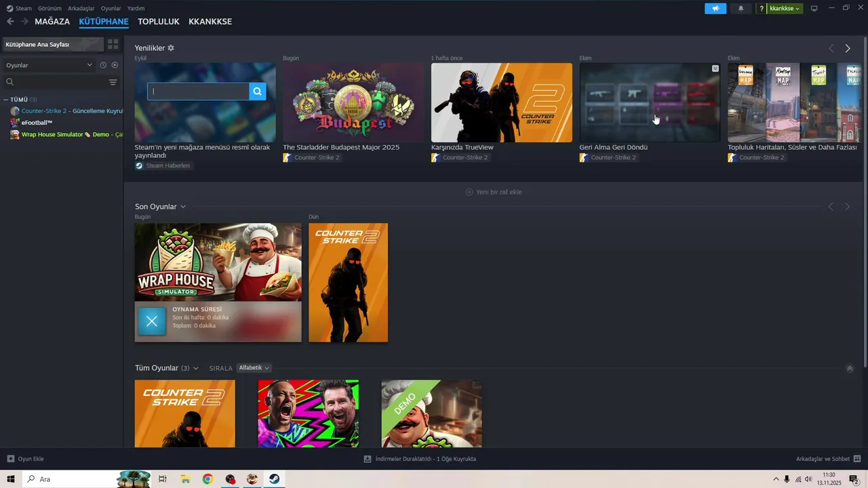The height and width of the screenshot is (488, 868).
Task: Sort sidebar by recent activity clock icon
Action: click(x=103, y=65)
